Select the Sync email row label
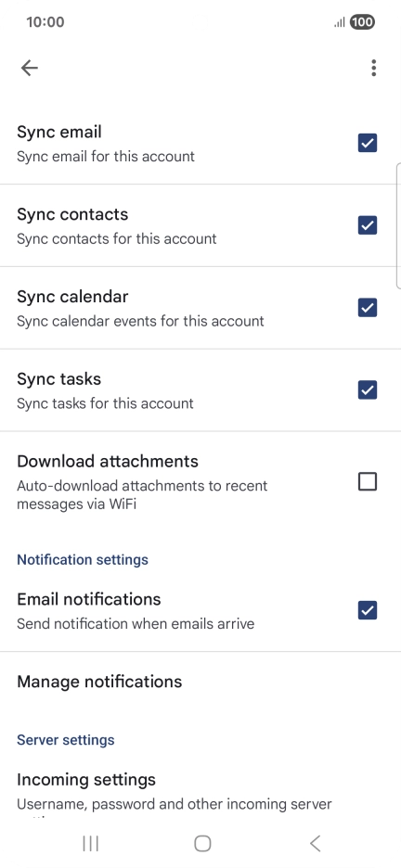Screen dimensions: 401x868 [x=59, y=132]
